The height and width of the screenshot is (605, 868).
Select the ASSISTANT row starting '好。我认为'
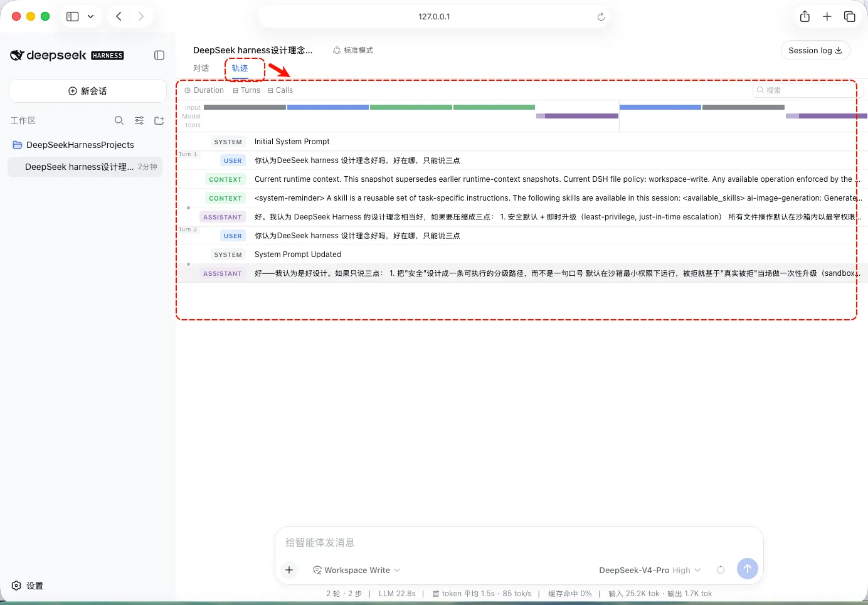[x=522, y=217]
